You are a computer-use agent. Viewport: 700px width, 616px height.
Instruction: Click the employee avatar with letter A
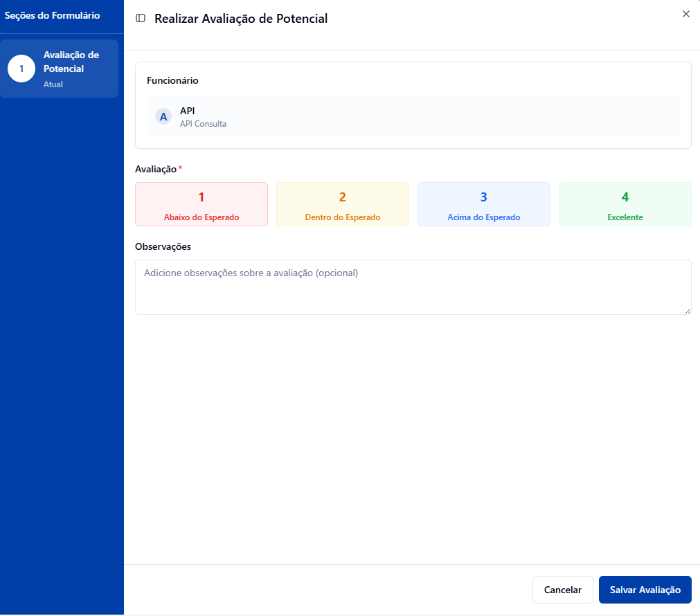tap(163, 116)
